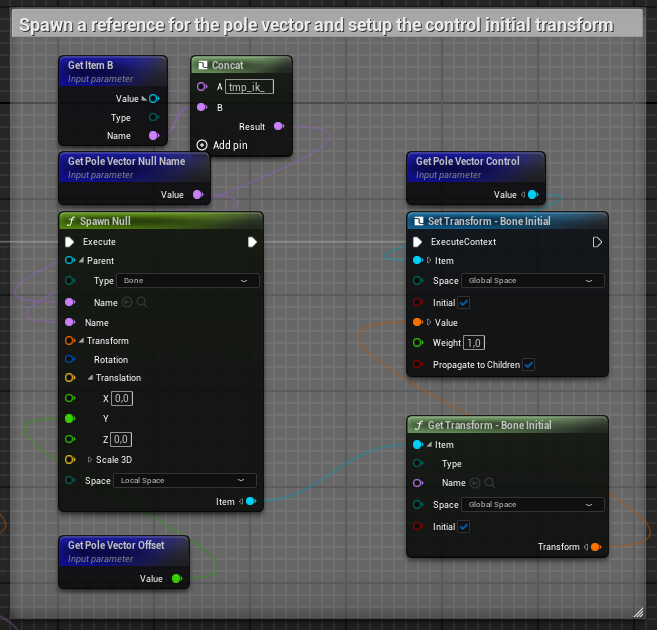657x630 pixels.
Task: Click the Y translation pin on Spawn Null
Action: (70, 418)
